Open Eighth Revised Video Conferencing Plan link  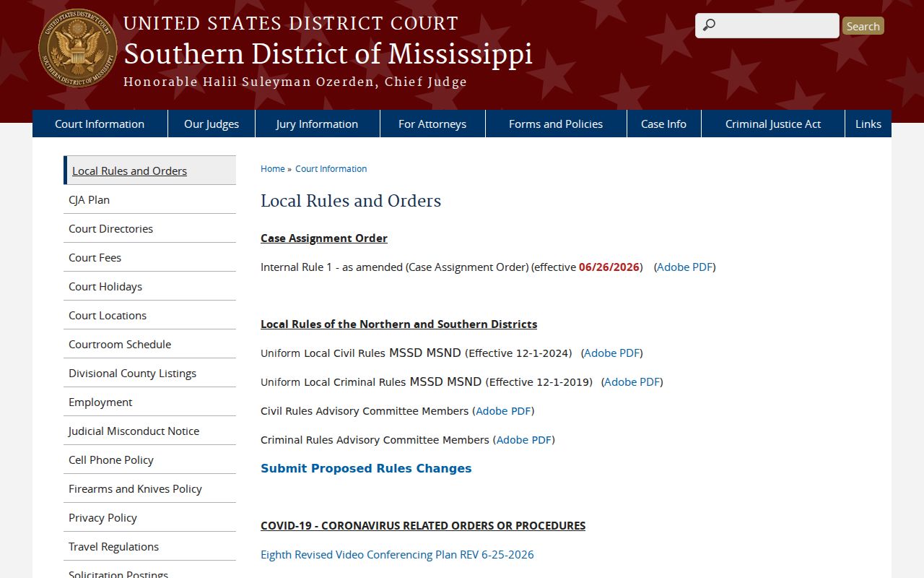397,554
